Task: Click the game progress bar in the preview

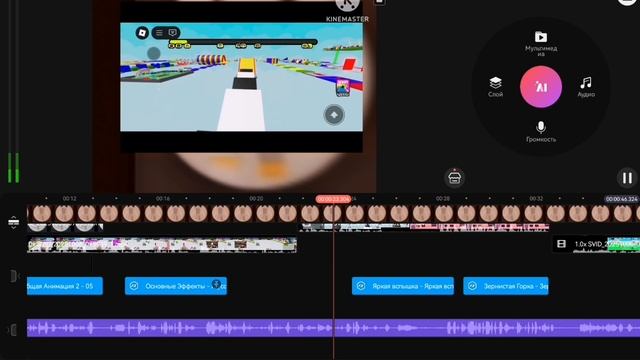Action: [x=243, y=42]
